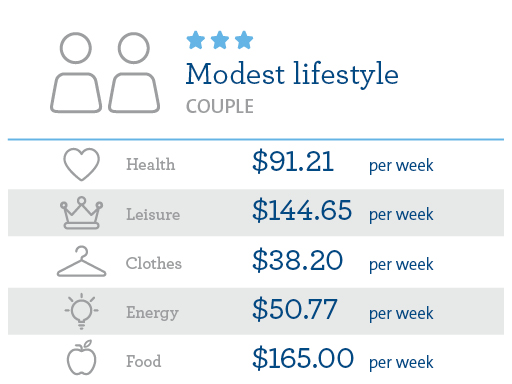The image size is (512, 384).
Task: Select the light bulb Energy icon
Action: [81, 311]
